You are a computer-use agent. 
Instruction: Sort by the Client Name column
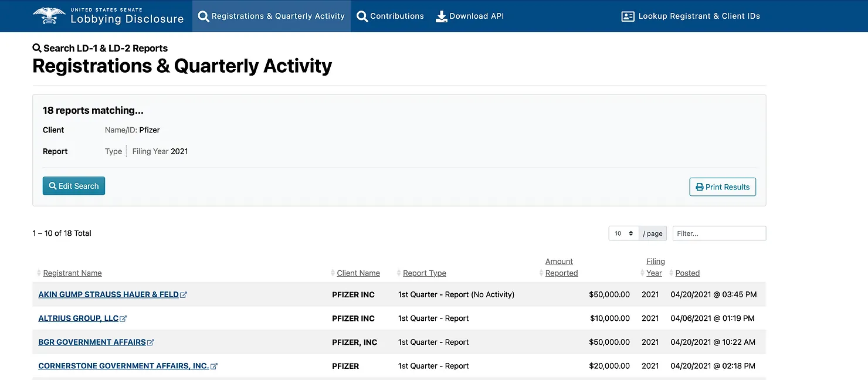click(358, 273)
